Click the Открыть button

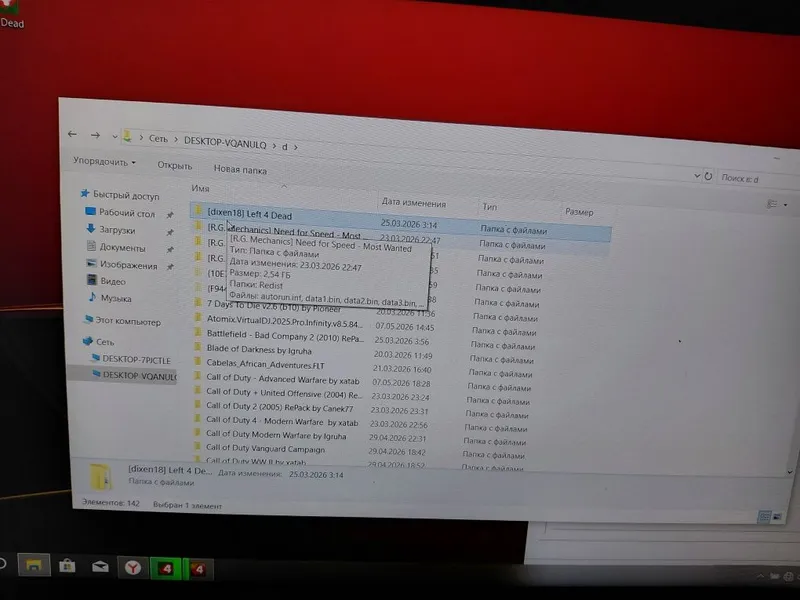pyautogui.click(x=174, y=165)
